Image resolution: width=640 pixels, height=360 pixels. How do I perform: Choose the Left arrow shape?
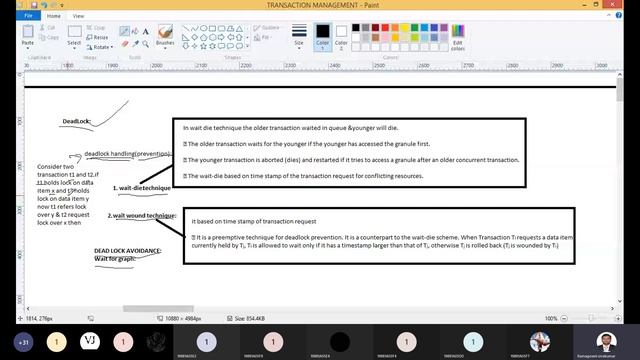click(231, 38)
